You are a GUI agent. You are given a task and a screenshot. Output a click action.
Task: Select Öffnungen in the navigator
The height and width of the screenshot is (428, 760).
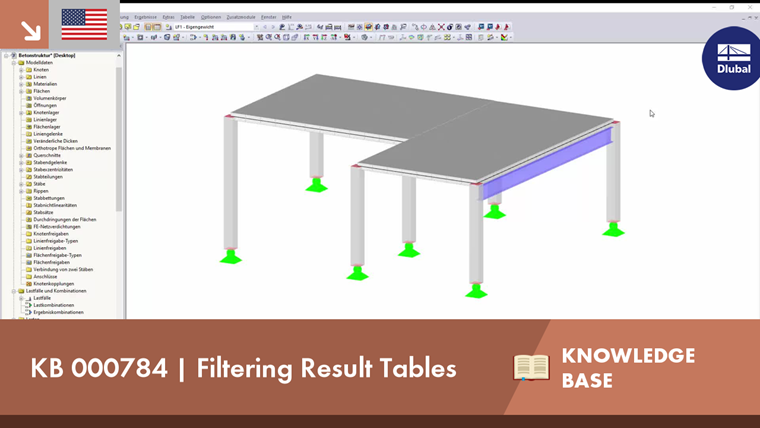45,106
